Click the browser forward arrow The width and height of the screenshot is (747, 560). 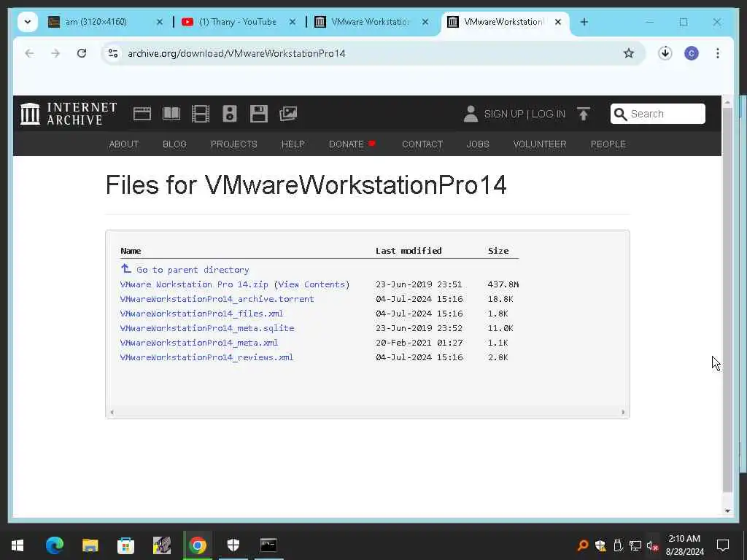point(55,53)
